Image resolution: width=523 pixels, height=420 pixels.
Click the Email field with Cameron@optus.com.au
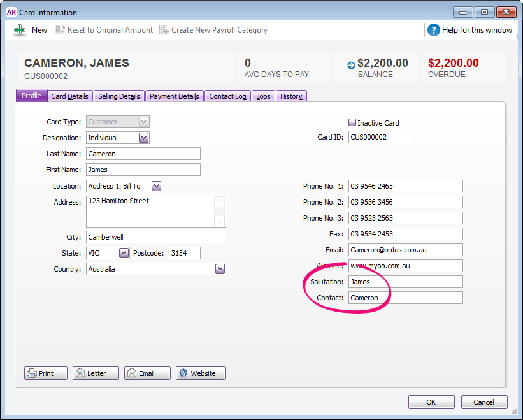[406, 250]
